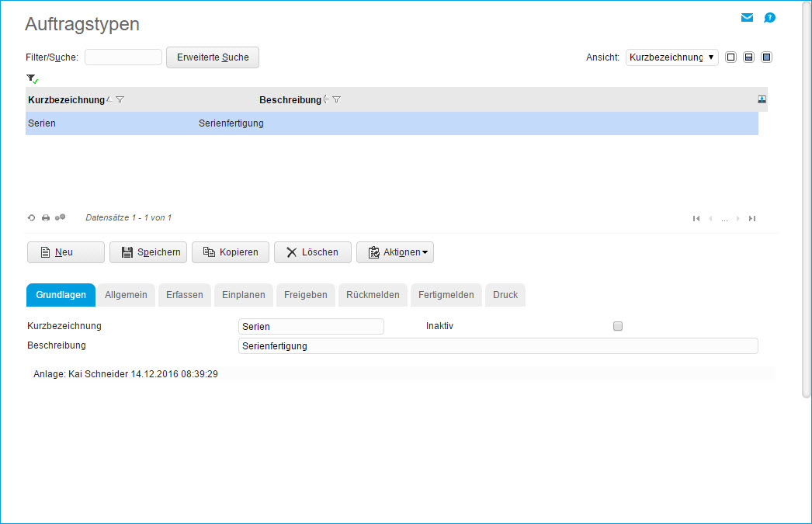The width and height of the screenshot is (812, 524).
Task: Click the blue envelope message icon
Action: tap(747, 18)
